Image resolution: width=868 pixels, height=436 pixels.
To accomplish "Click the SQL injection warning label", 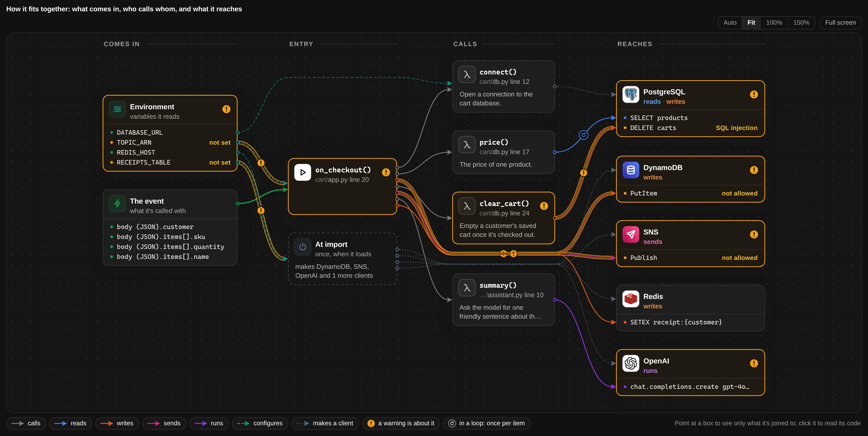I will coord(736,128).
